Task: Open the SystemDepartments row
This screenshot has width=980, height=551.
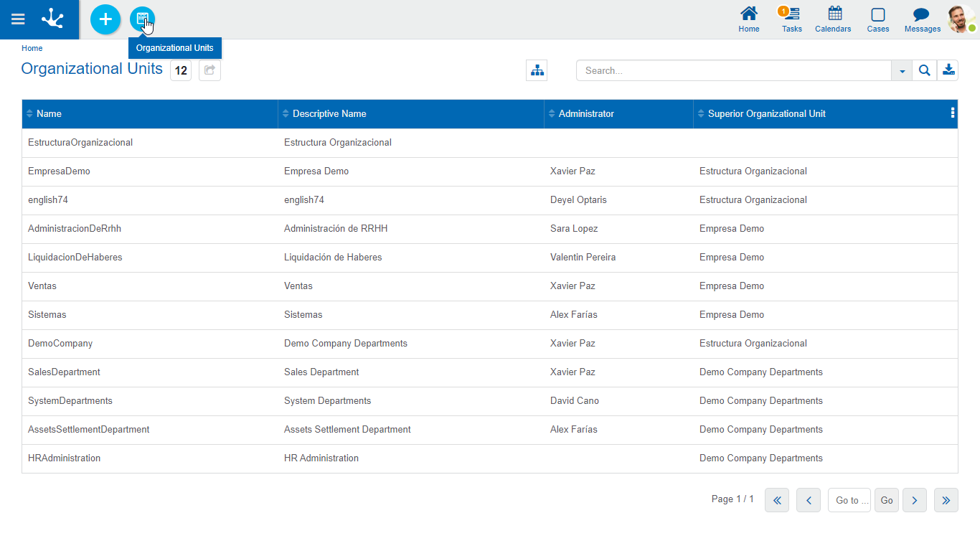Action: (490, 401)
